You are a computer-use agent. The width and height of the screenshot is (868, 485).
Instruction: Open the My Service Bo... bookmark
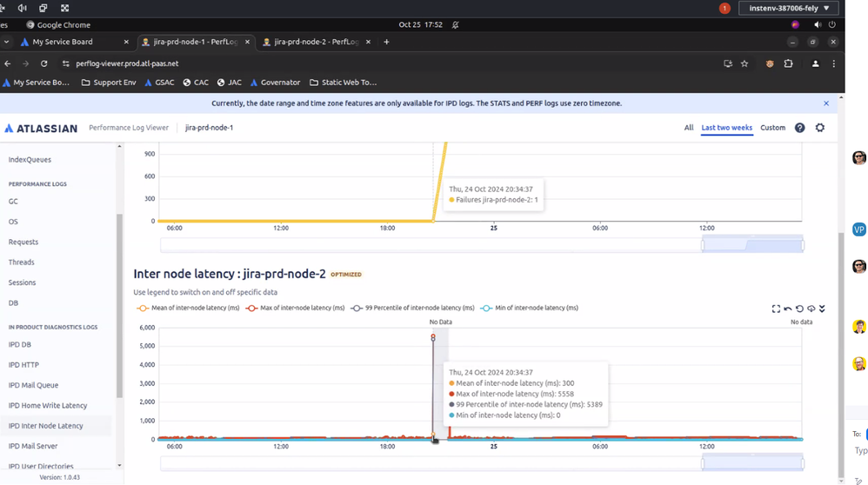coord(36,83)
